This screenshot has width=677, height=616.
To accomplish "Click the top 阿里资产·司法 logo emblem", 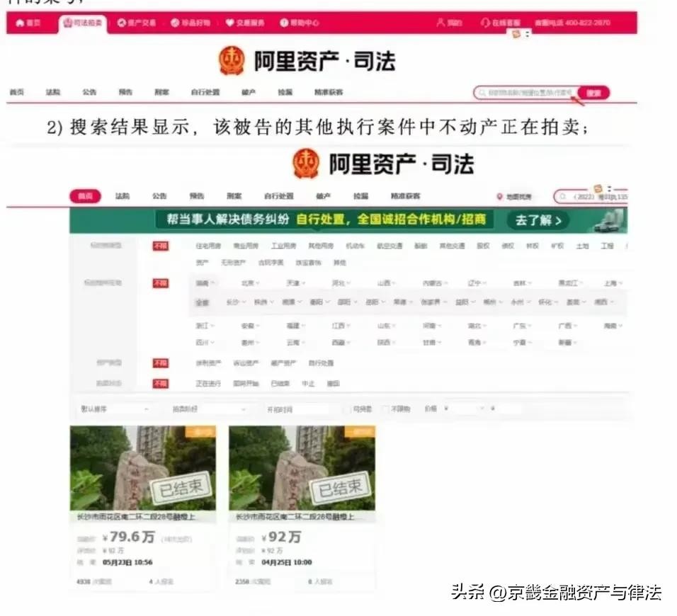I will point(232,61).
